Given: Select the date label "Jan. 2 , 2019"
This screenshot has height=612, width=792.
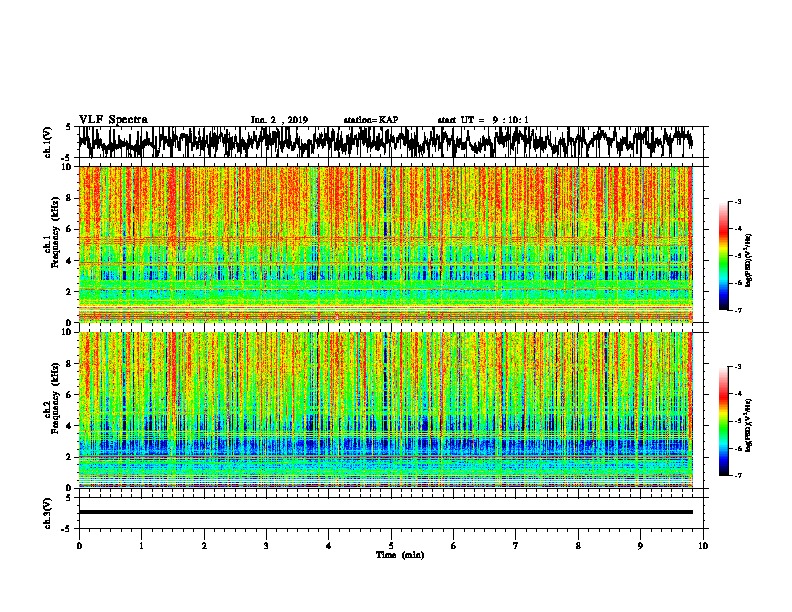Looking at the screenshot, I should click(279, 120).
